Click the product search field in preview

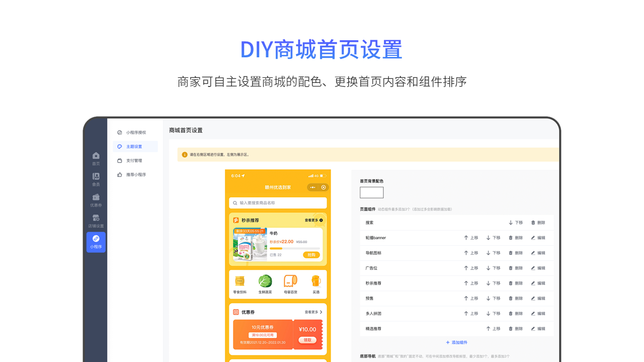coord(278,203)
